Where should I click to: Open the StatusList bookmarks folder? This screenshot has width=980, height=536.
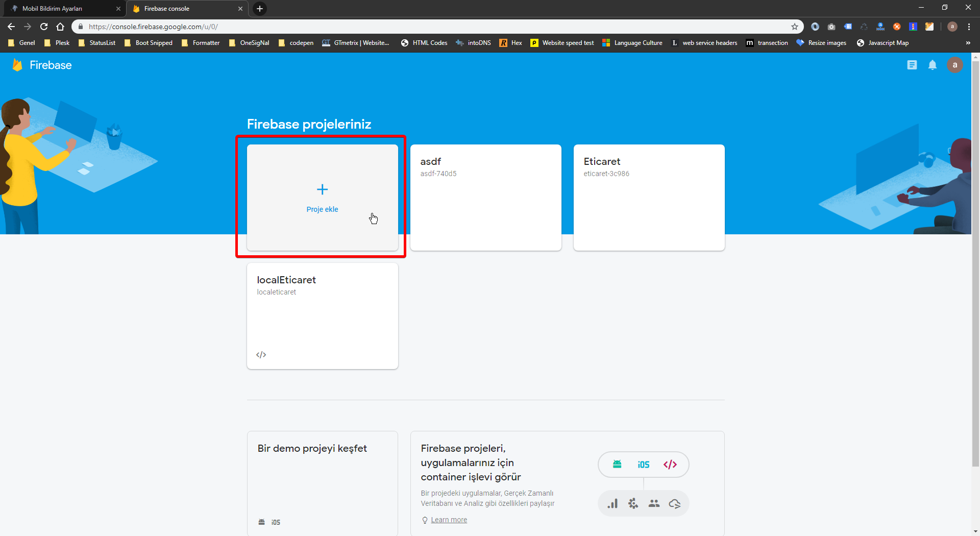[97, 43]
